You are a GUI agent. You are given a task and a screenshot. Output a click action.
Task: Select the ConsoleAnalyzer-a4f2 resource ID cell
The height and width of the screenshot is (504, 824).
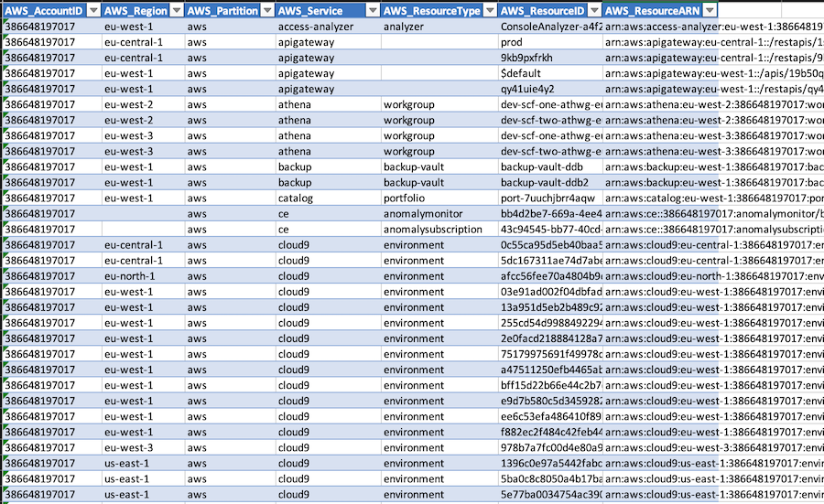pos(550,27)
